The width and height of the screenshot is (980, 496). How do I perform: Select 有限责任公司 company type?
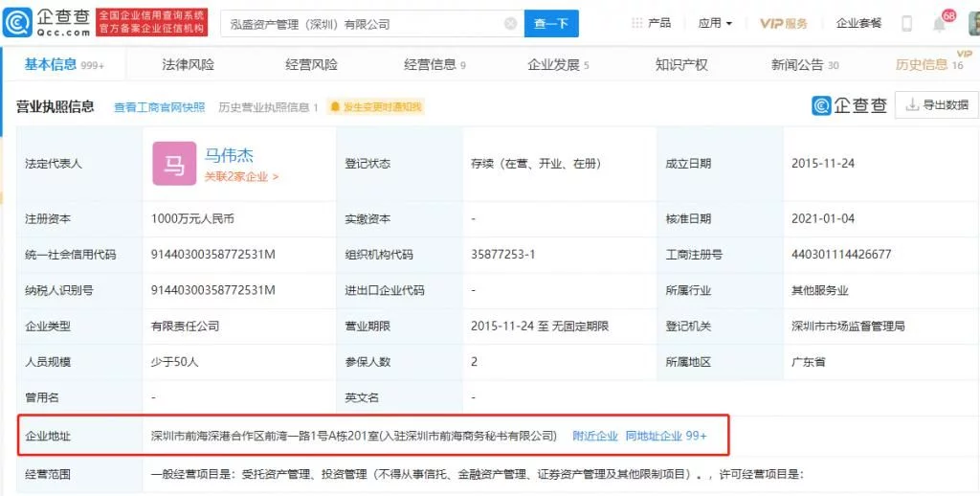point(185,326)
